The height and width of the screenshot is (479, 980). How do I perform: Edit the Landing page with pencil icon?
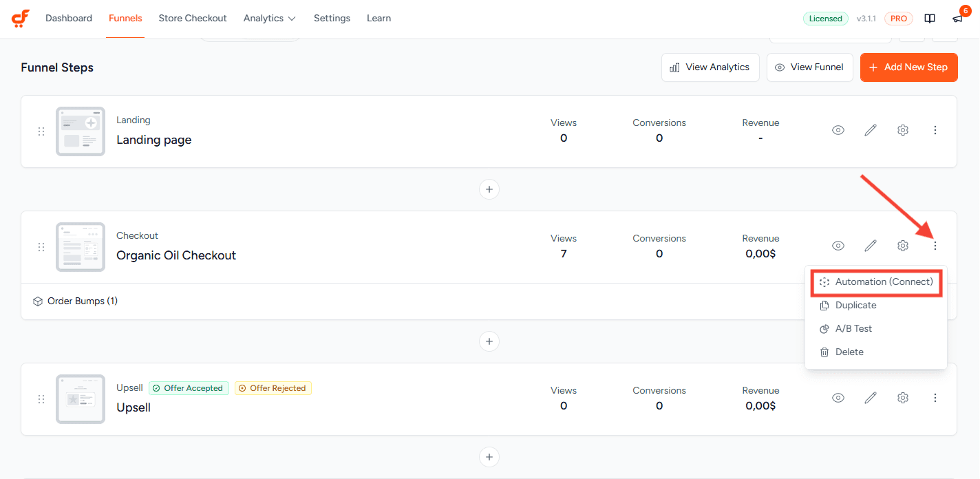871,130
